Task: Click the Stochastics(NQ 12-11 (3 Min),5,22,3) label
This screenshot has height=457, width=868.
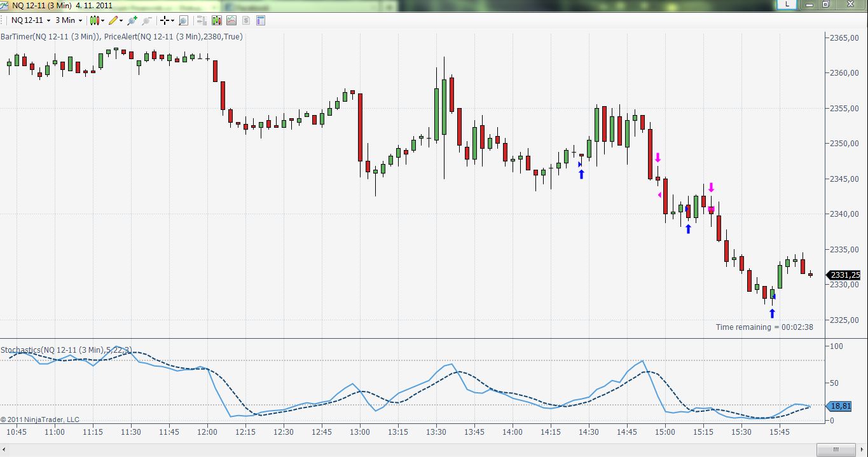Action: click(66, 350)
